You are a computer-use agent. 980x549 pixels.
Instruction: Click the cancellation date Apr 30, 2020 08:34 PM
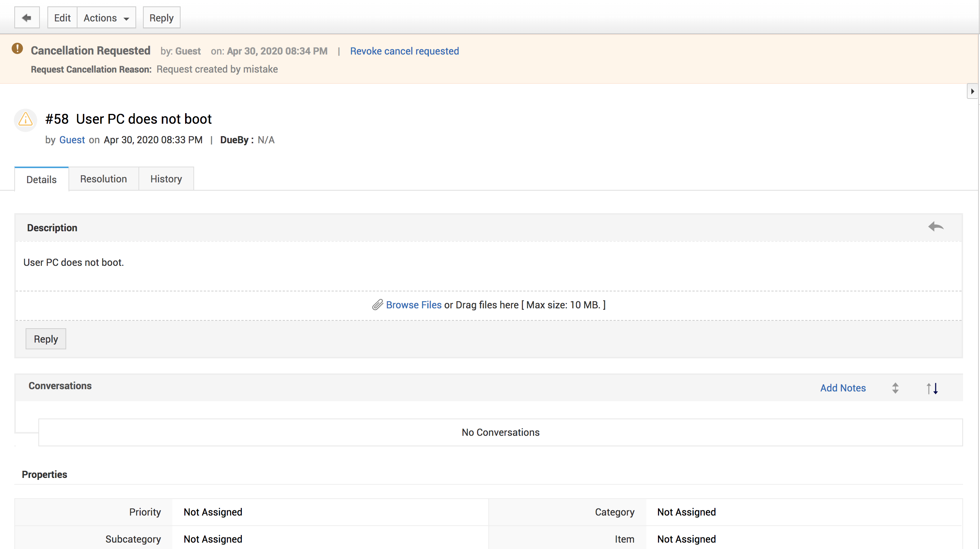[277, 51]
